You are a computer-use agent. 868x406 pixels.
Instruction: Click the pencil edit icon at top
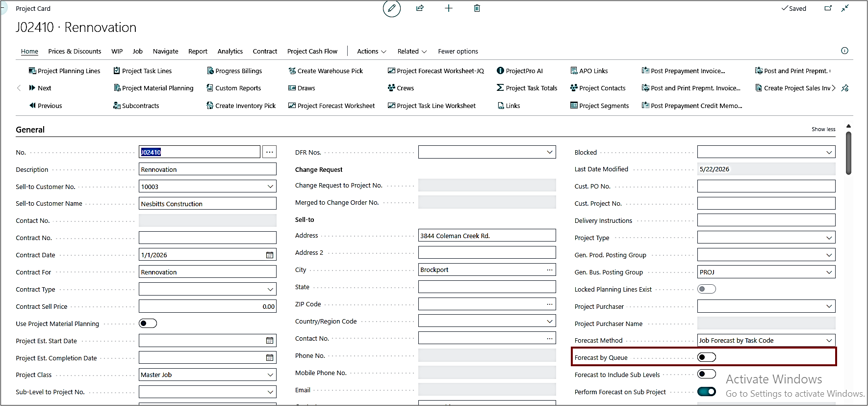point(392,8)
